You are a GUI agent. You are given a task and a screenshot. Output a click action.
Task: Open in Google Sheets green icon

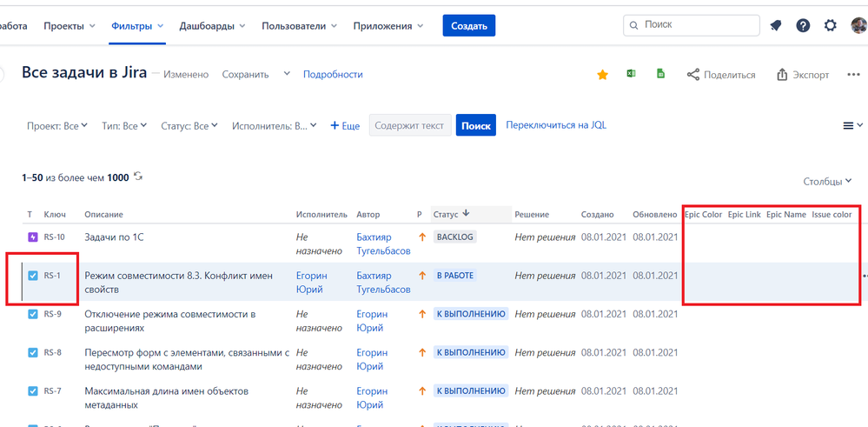pos(660,74)
